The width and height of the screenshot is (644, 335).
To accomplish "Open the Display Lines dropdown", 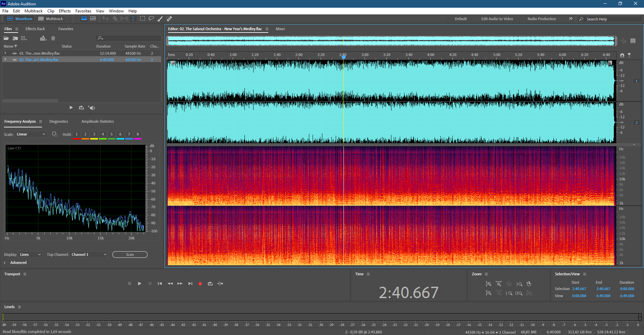I will tap(30, 255).
